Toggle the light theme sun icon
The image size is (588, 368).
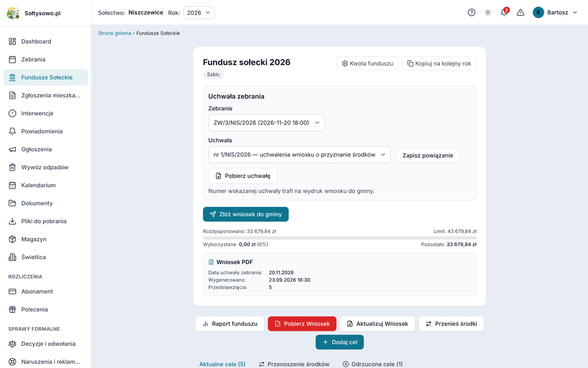click(488, 13)
